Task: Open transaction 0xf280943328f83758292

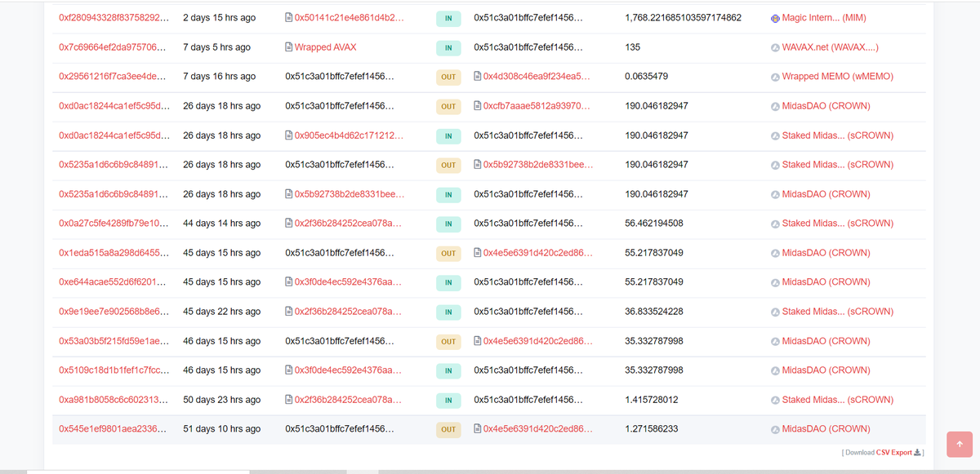Action: coord(114,18)
